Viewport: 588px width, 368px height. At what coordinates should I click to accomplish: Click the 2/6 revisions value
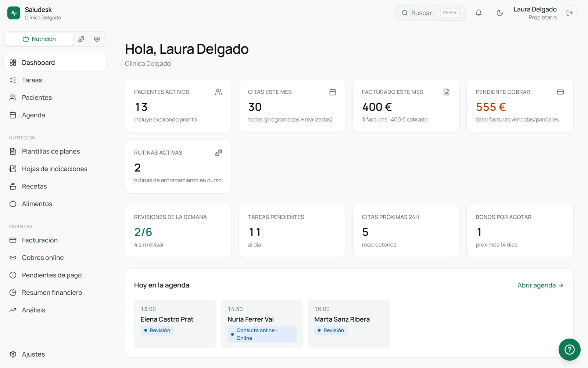[x=143, y=232]
